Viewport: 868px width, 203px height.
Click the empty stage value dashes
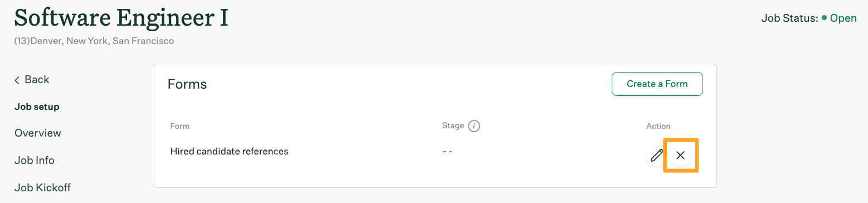[447, 152]
